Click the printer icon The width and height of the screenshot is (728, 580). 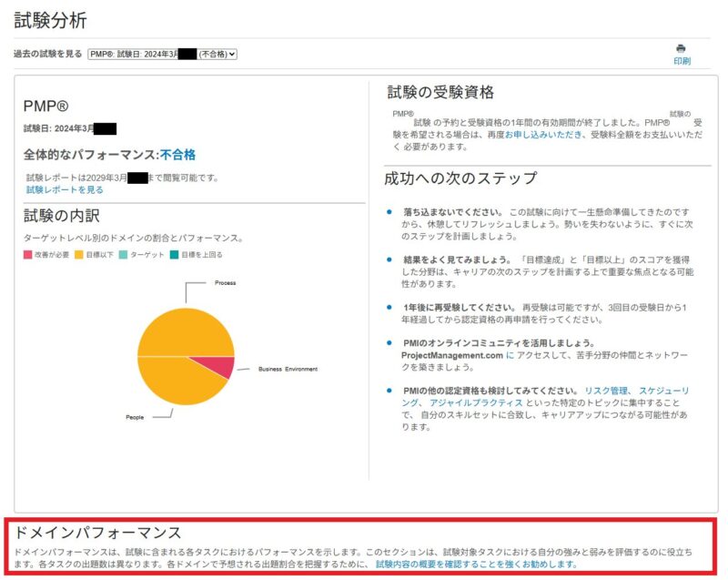[681, 48]
